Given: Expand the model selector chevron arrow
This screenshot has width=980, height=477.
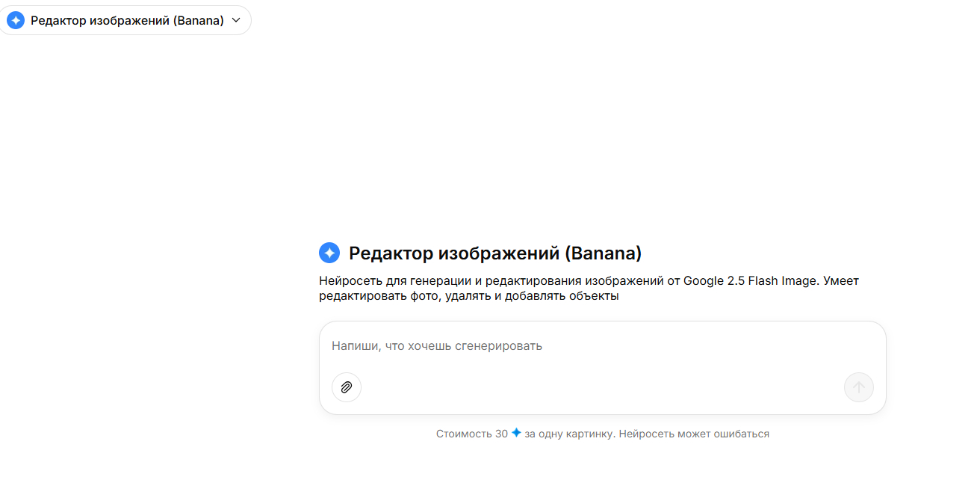Looking at the screenshot, I should [237, 20].
